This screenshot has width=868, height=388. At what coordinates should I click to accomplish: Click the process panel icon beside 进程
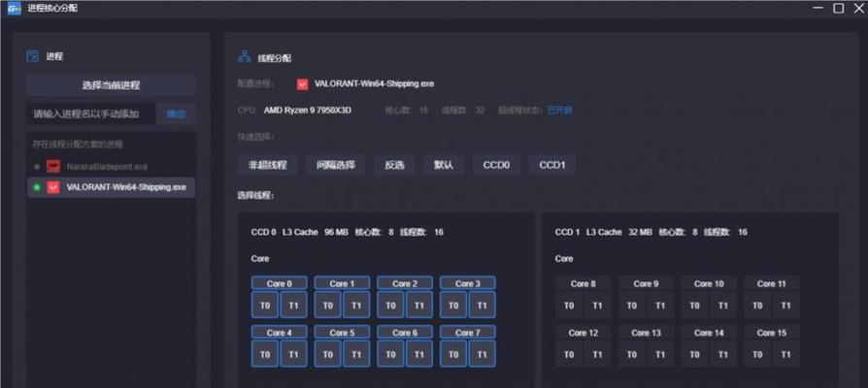pyautogui.click(x=33, y=56)
